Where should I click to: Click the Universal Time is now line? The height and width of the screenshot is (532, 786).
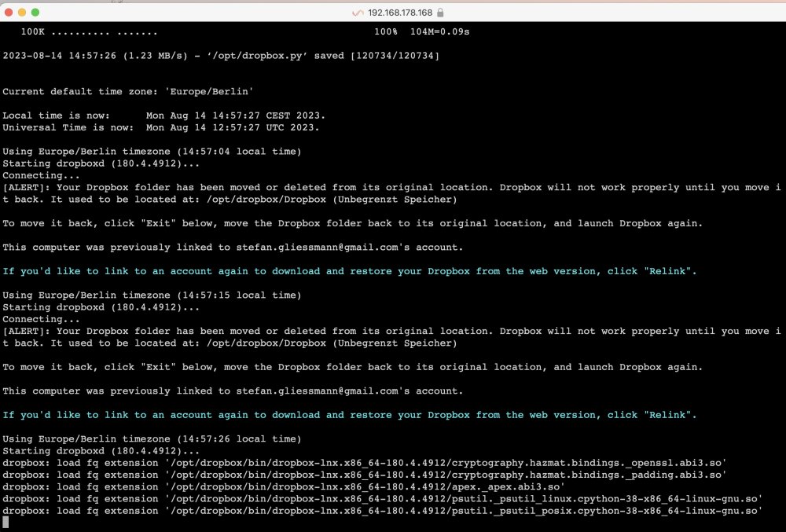[x=161, y=128]
